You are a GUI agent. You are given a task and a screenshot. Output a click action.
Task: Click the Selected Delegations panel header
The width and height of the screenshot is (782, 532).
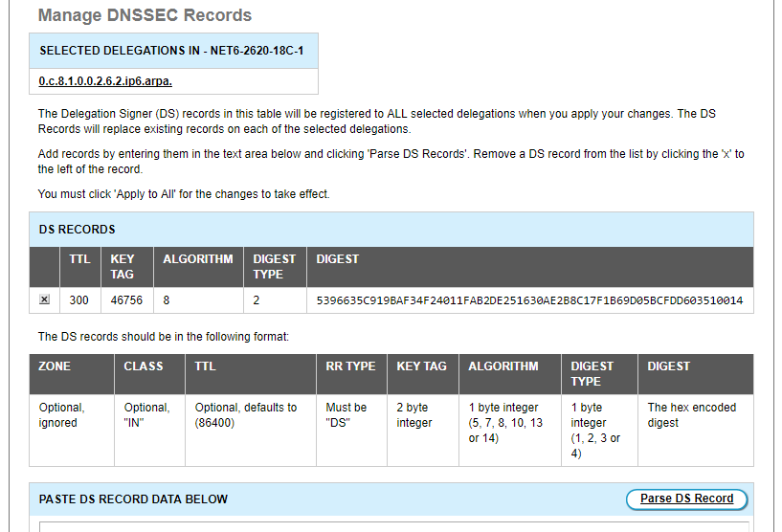173,51
